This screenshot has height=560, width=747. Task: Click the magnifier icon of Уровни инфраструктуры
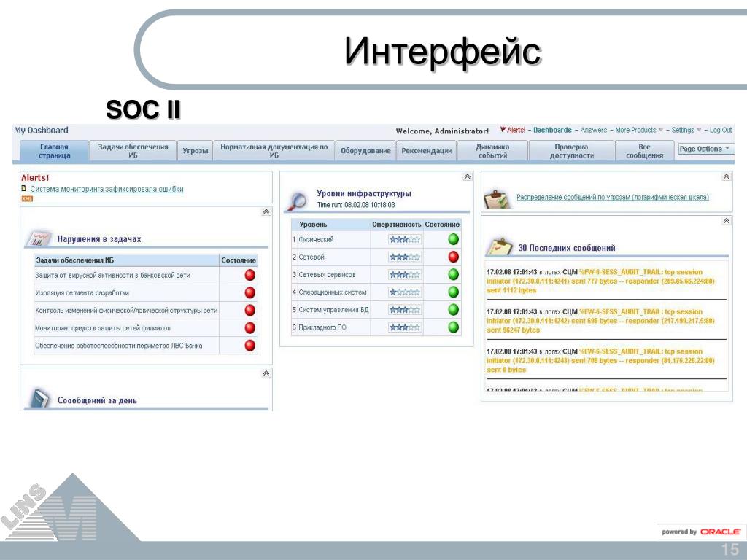pos(298,201)
